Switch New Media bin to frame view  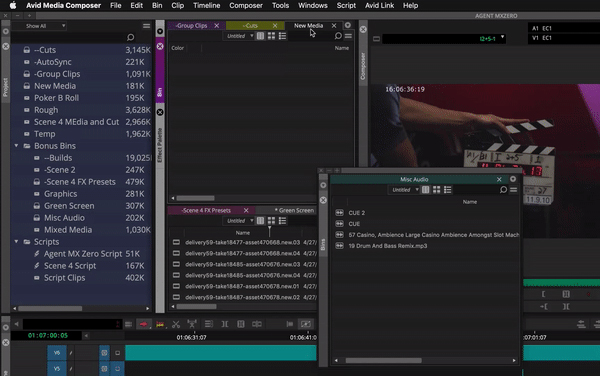tap(271, 36)
